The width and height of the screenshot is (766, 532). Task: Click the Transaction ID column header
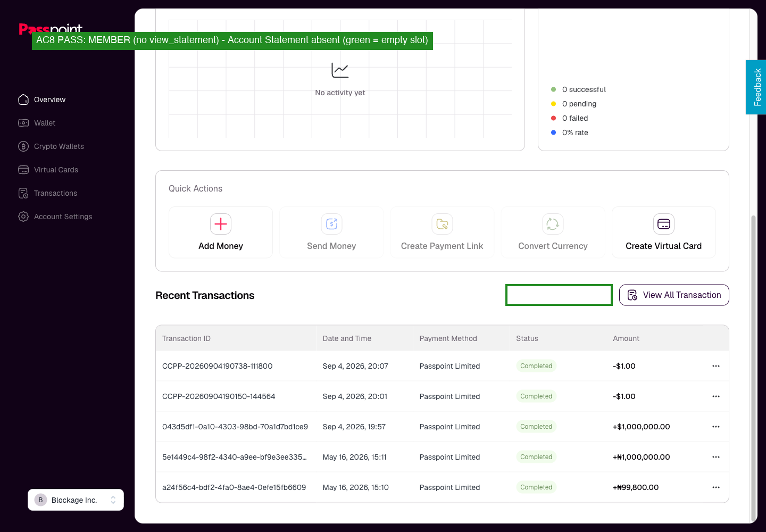click(x=186, y=338)
